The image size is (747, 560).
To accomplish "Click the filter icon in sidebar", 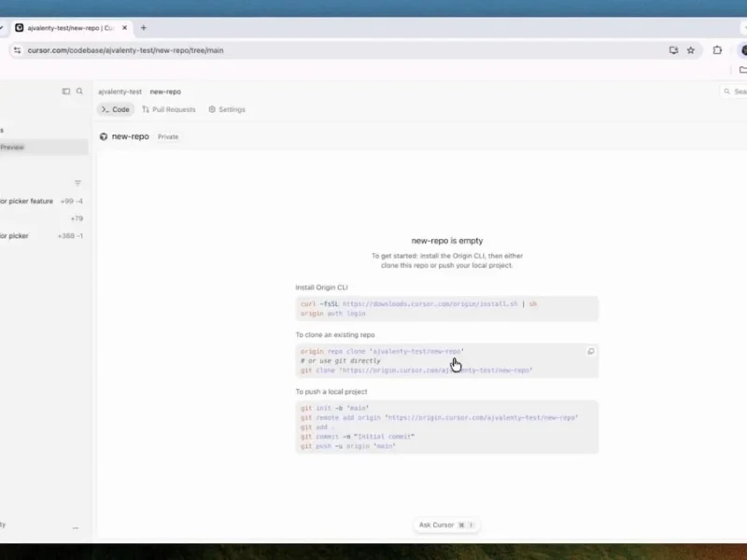I will pos(78,183).
